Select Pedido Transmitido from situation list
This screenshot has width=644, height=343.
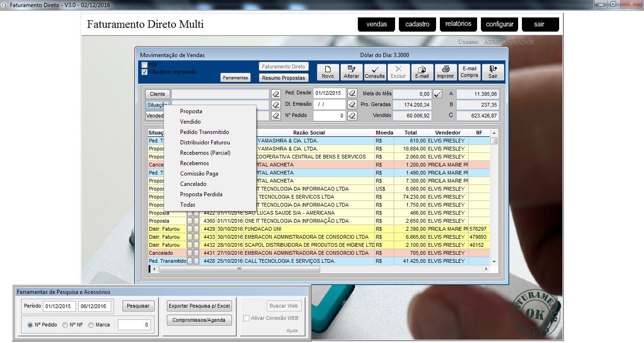[x=204, y=132]
